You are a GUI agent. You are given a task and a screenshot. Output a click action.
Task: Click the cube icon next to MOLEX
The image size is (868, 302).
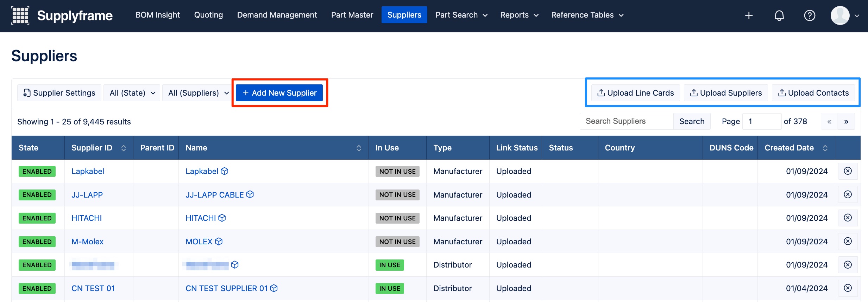tap(219, 242)
